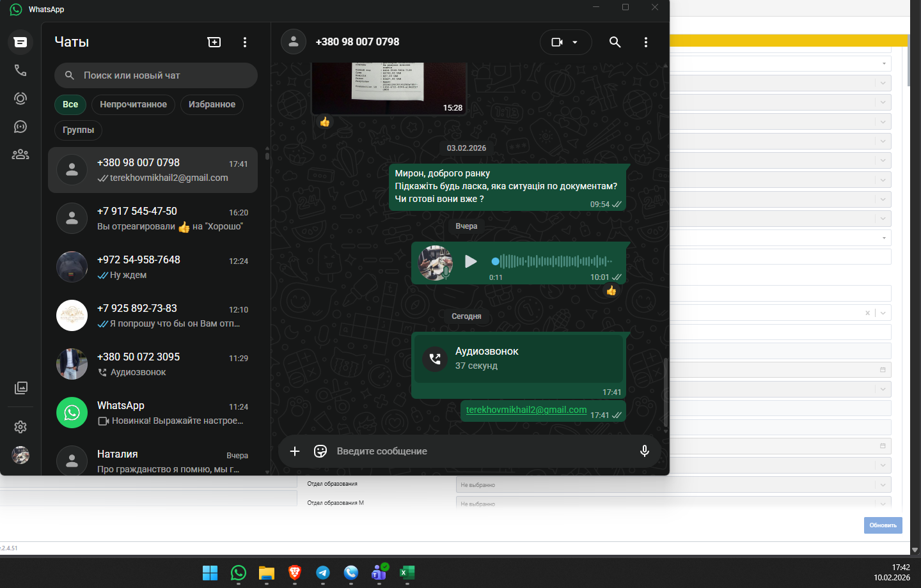The height and width of the screenshot is (588, 921).
Task: Open the chat list three-dot menu
Action: point(245,42)
